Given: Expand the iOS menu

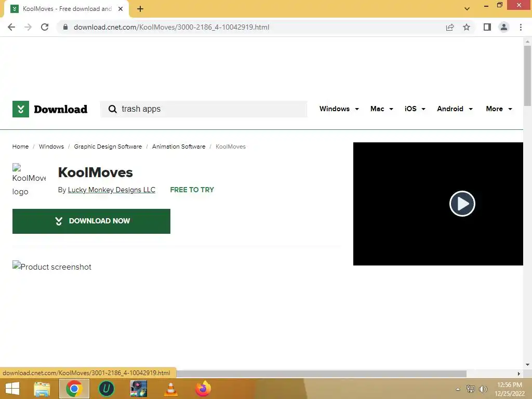Looking at the screenshot, I should coord(415,109).
